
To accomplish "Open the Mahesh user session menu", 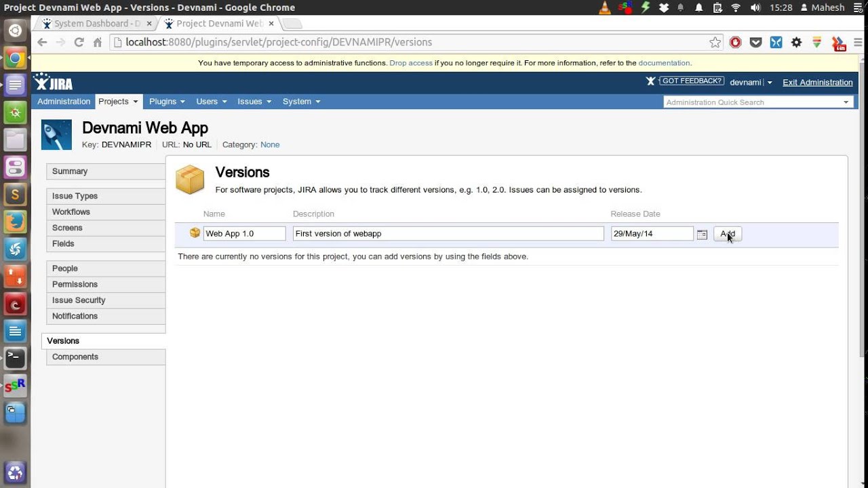I will click(x=823, y=7).
